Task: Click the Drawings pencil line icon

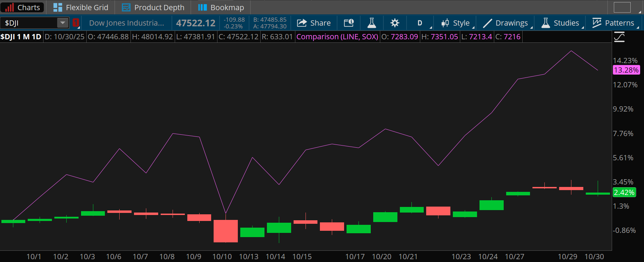Action: [488, 23]
